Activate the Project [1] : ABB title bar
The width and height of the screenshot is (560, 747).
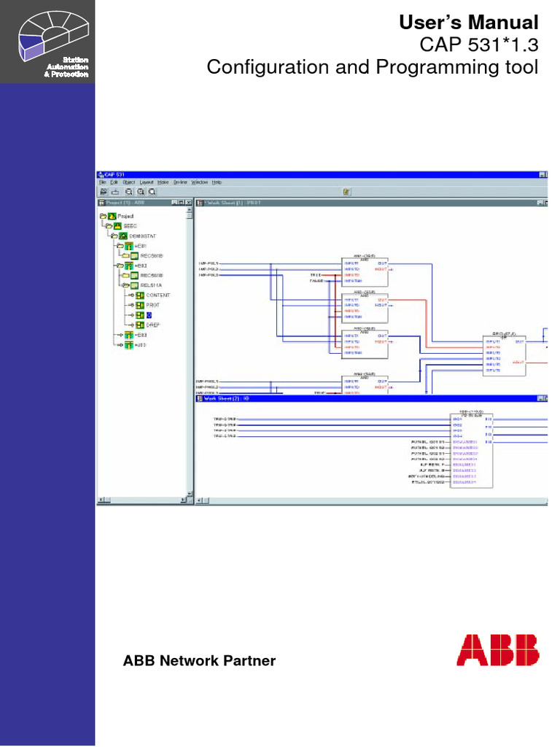click(145, 203)
